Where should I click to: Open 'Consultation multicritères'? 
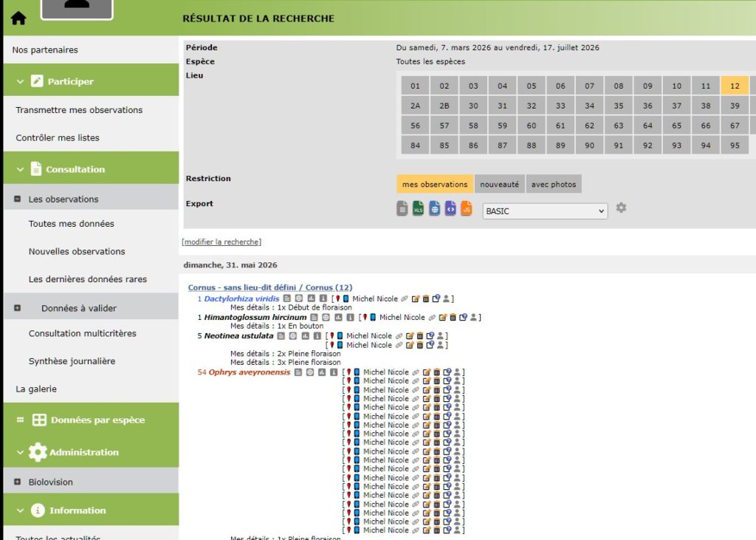[x=83, y=333]
